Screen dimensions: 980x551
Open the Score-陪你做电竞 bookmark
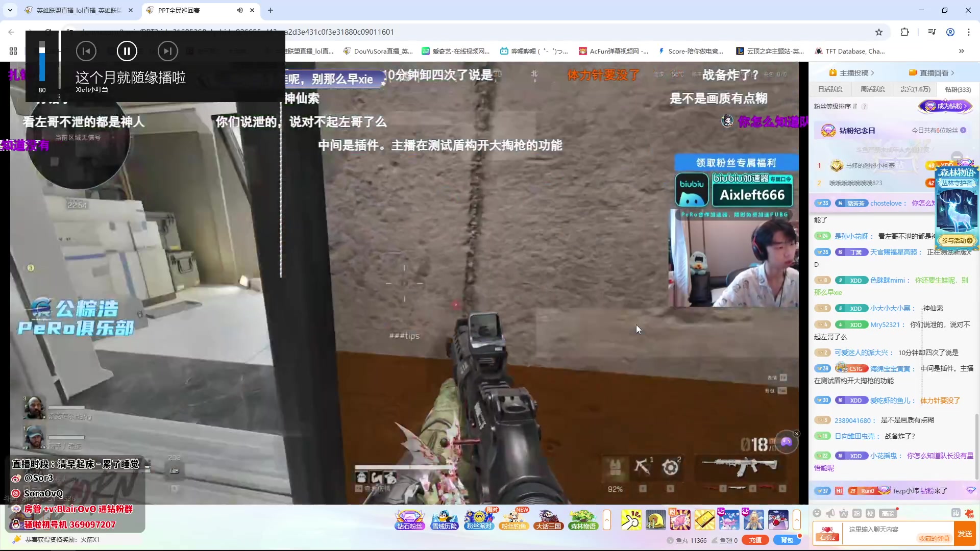[691, 51]
